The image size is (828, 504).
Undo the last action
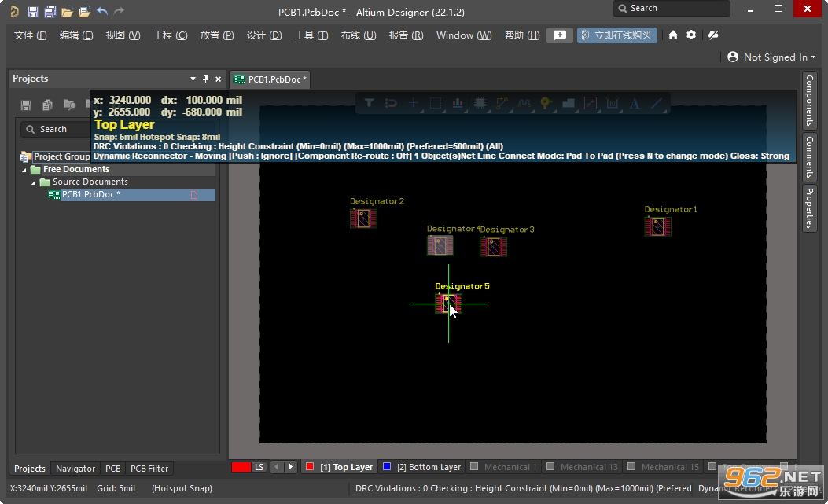102,10
